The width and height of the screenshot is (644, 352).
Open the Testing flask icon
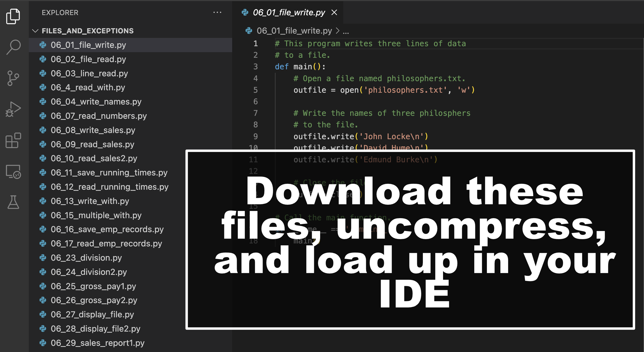pos(13,202)
